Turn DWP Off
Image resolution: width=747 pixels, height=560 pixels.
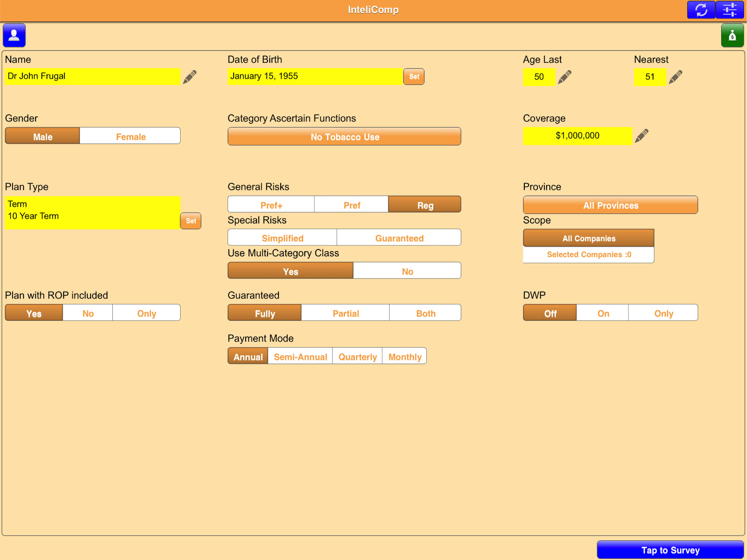[x=550, y=313]
